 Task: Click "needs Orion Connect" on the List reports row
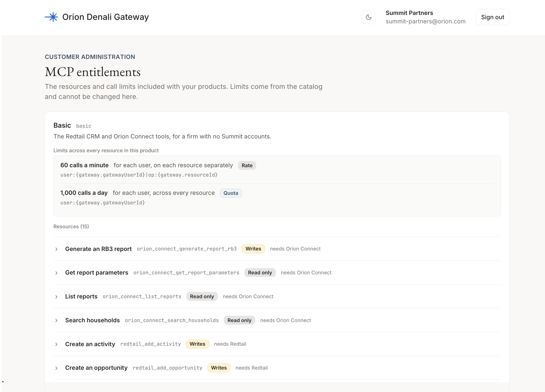[248, 296]
